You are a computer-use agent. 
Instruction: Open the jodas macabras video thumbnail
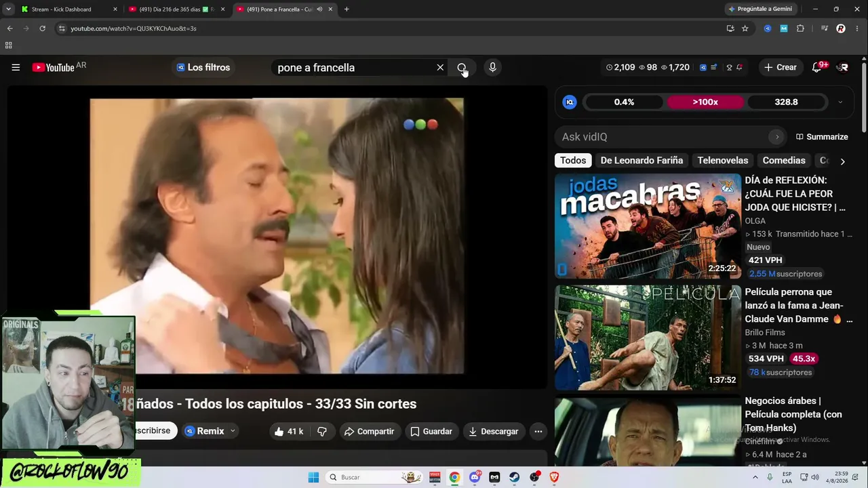(648, 226)
